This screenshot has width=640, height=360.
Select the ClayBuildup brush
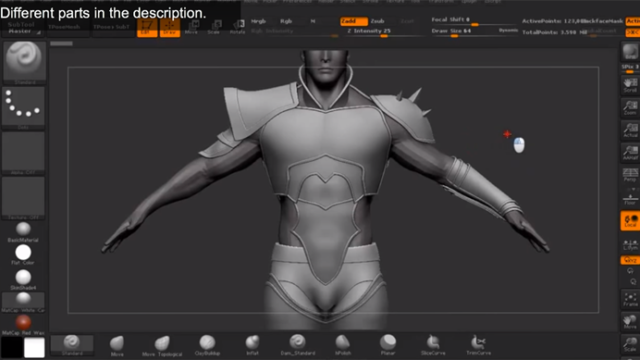tap(207, 345)
